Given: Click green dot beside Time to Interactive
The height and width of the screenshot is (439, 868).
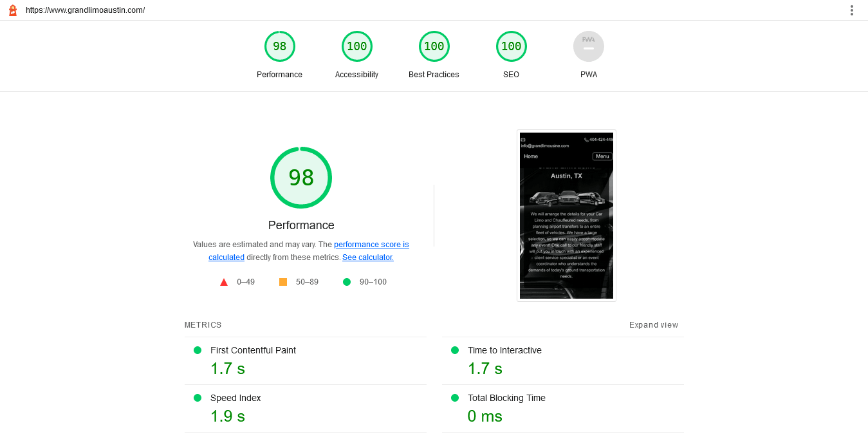Looking at the screenshot, I should pos(455,350).
